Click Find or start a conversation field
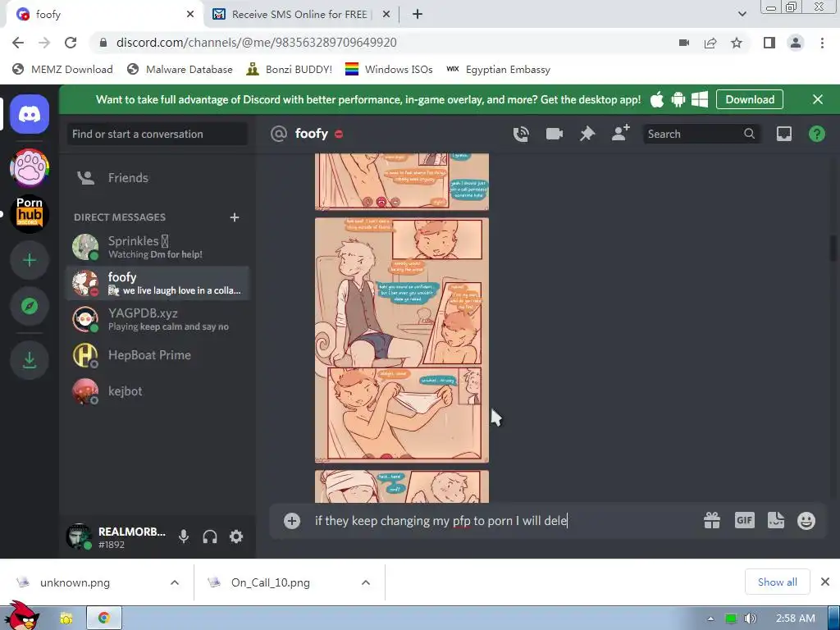 (x=157, y=134)
